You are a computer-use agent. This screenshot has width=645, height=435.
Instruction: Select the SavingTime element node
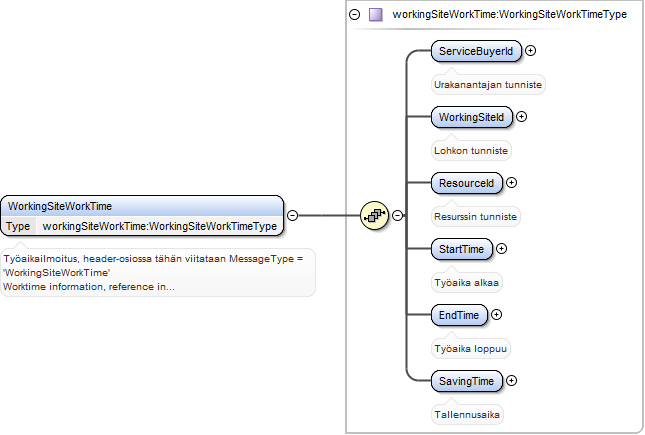coord(466,381)
